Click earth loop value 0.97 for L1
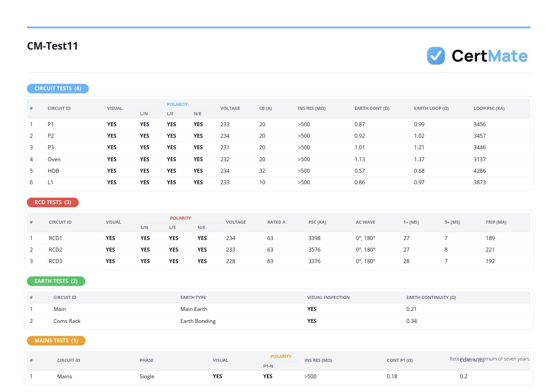Screen dimensions: 557x392 click(419, 182)
